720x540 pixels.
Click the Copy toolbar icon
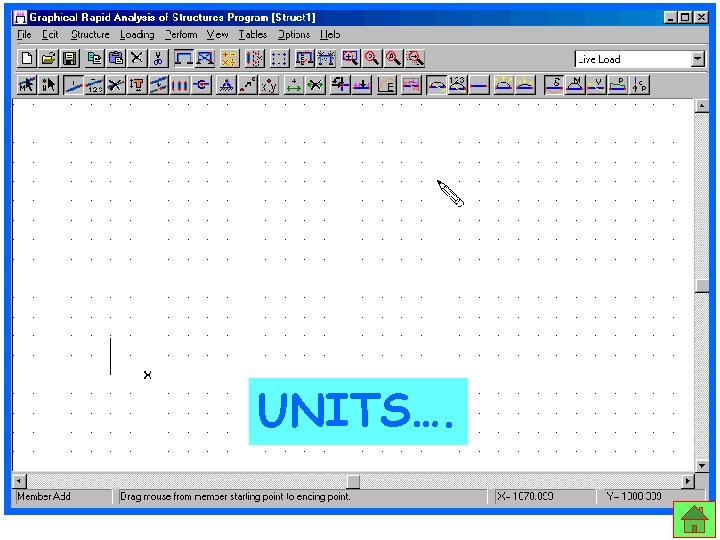[95, 58]
